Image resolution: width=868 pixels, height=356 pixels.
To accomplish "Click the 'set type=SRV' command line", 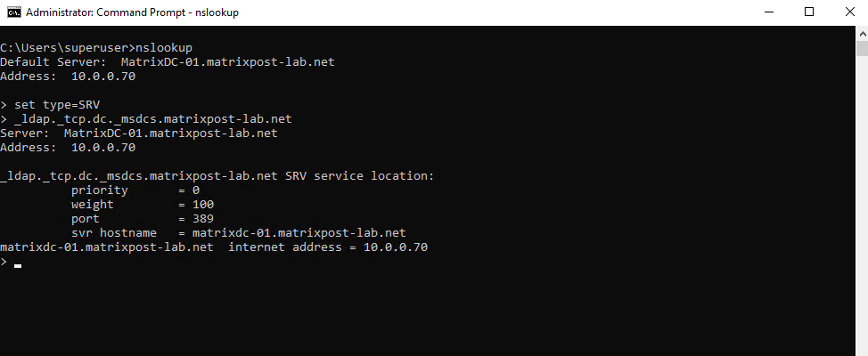I will tap(50, 104).
